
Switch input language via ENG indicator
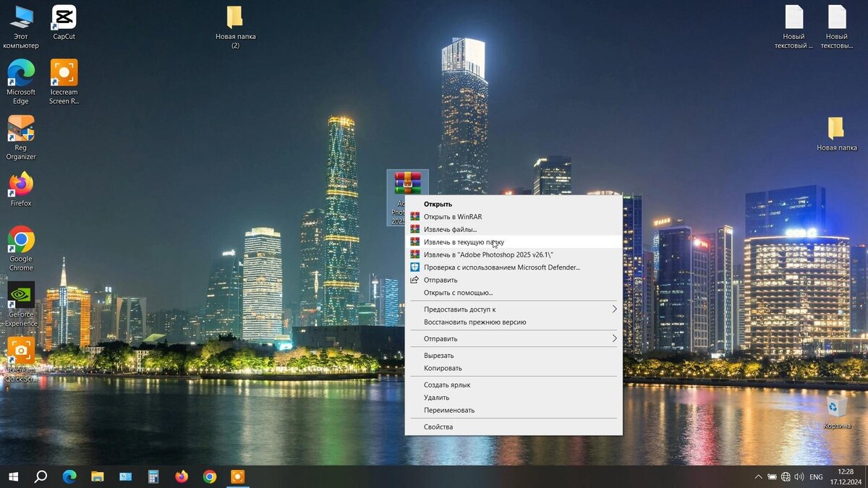[816, 477]
